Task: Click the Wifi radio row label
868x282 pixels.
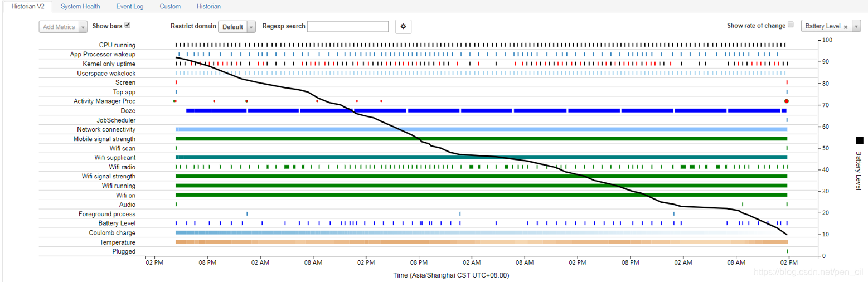Action: coord(122,167)
